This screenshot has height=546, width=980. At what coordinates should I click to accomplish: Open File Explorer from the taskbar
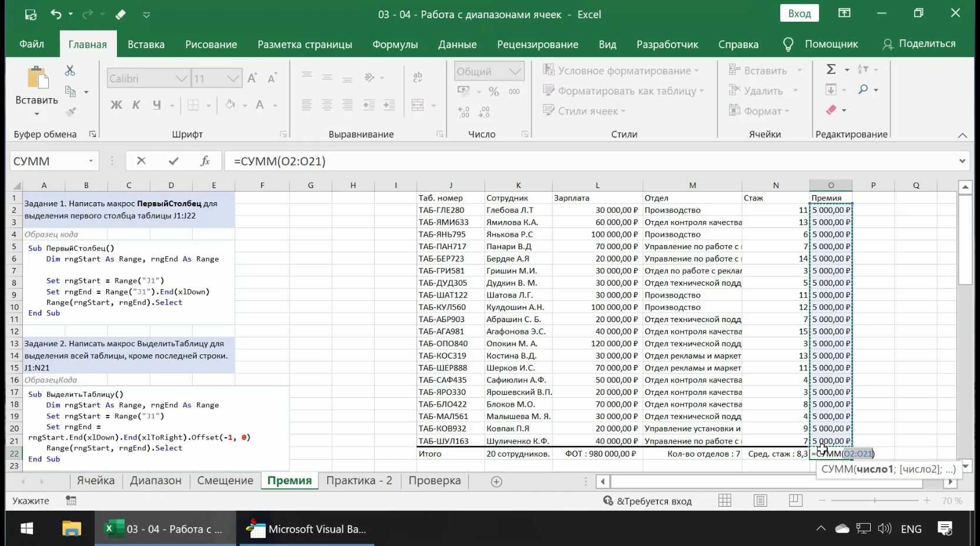[72, 529]
